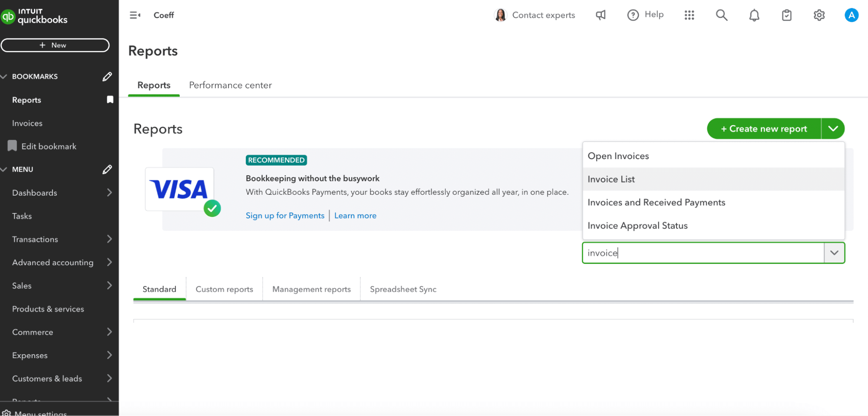Image resolution: width=868 pixels, height=416 pixels.
Task: Switch to the Performance center tab
Action: tap(231, 85)
